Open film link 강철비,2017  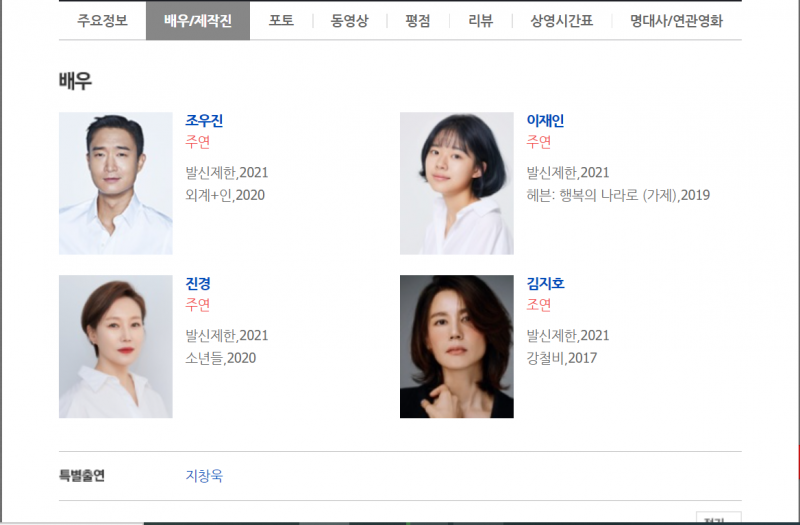562,358
